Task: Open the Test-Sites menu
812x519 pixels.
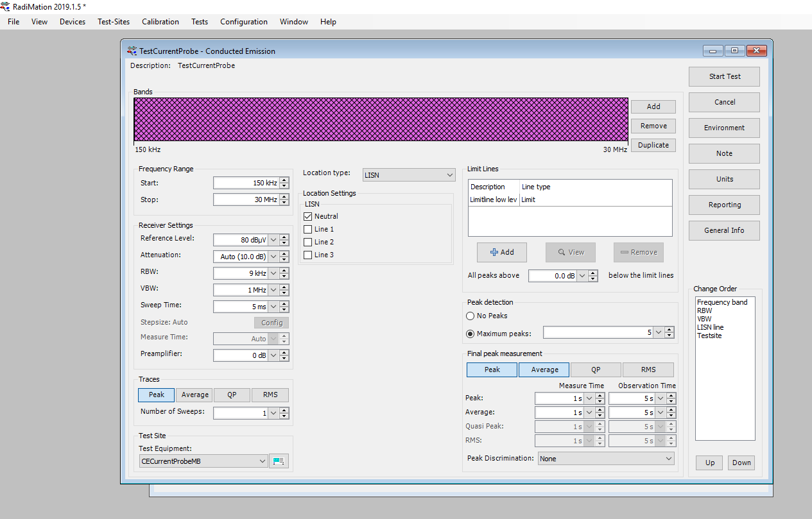Action: [x=114, y=22]
